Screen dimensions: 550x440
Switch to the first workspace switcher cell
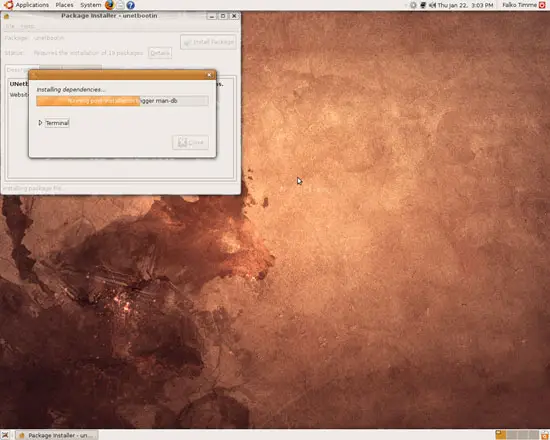point(501,435)
